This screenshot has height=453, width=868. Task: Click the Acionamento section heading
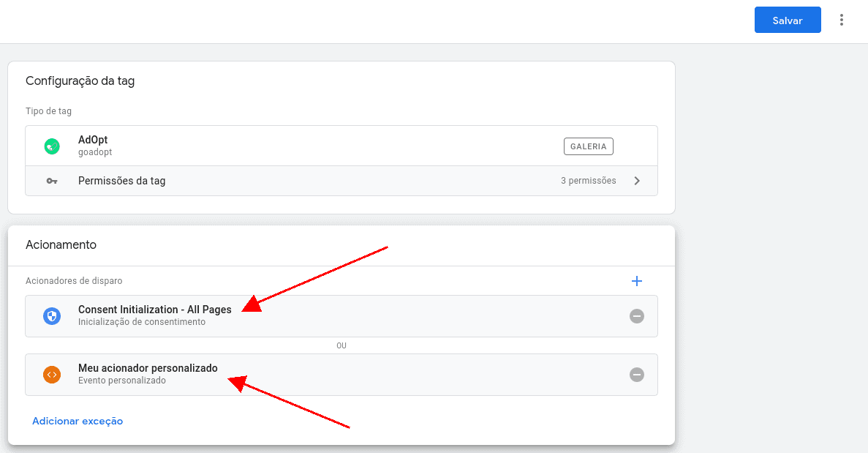61,245
